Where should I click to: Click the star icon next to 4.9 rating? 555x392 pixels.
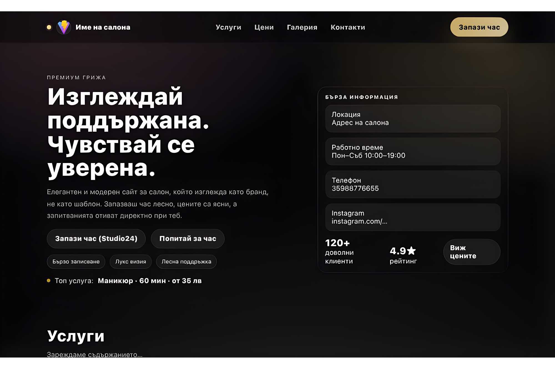click(x=411, y=250)
